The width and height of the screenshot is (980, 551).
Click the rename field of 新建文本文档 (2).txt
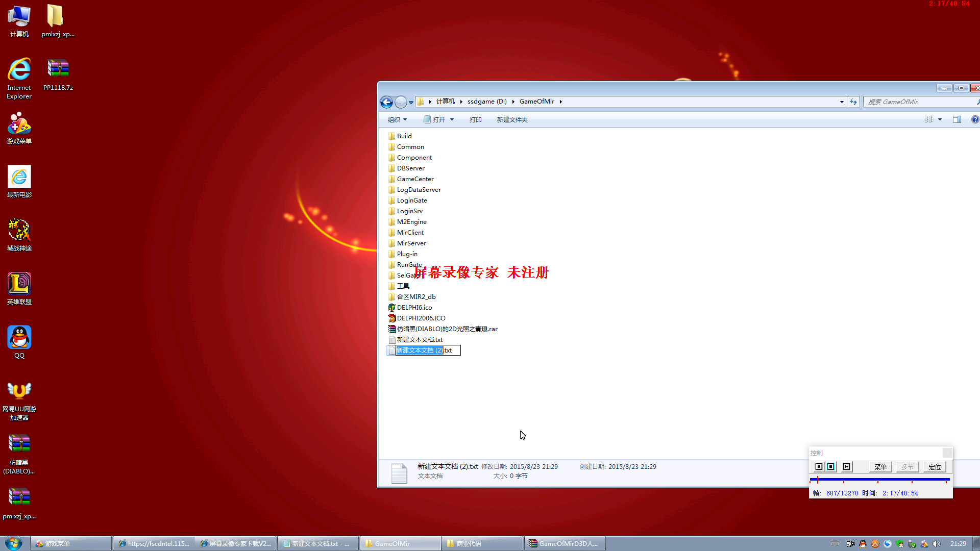[x=428, y=350]
